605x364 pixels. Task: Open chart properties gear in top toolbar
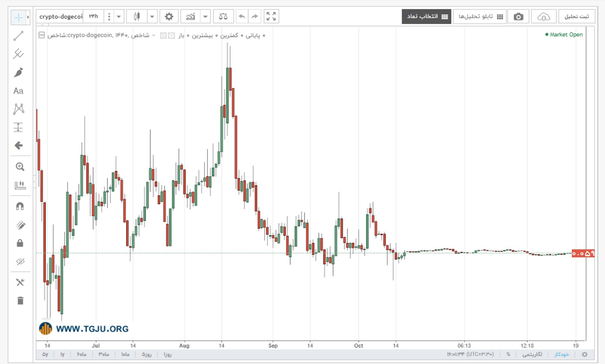coord(169,16)
